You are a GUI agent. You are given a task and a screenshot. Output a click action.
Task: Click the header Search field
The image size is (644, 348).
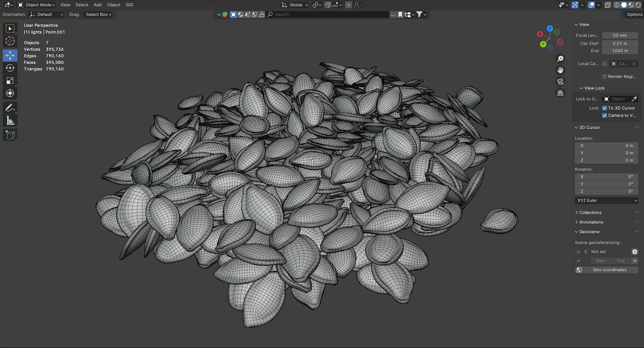(328, 15)
